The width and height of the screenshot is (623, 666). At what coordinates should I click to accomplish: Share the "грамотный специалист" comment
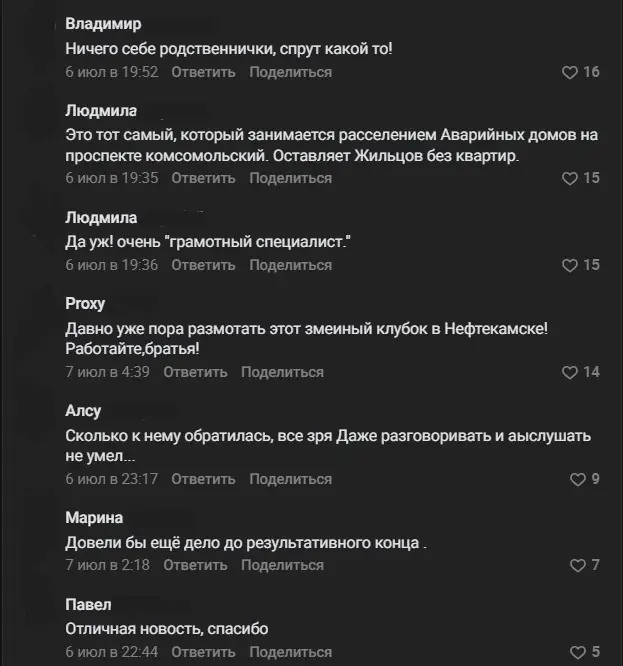tap(290, 265)
